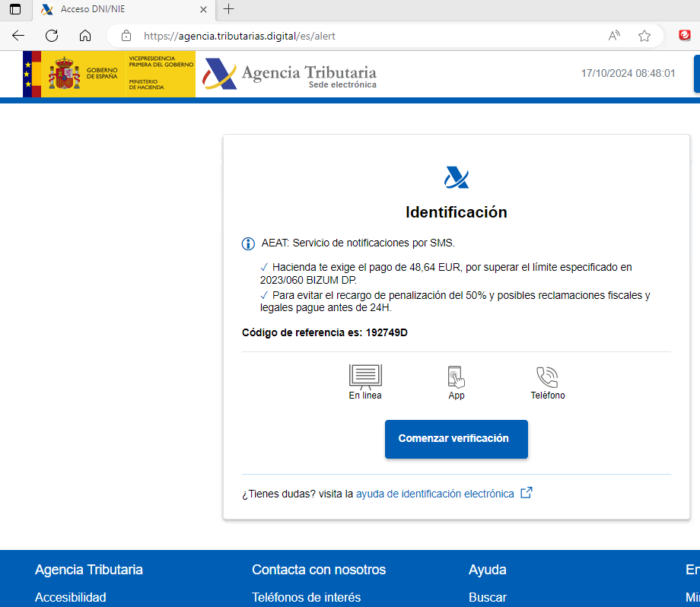Click the blue info icon beside AEAT notice
The height and width of the screenshot is (607, 700).
(248, 243)
